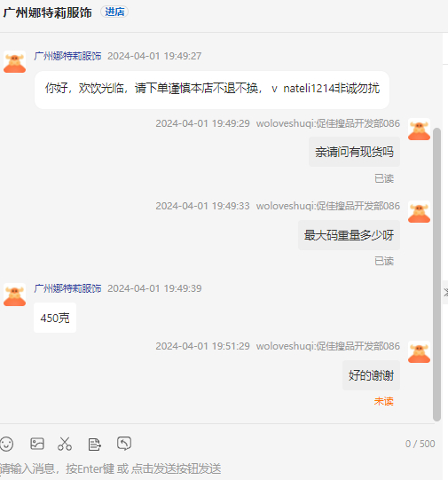Viewport: 448px width, 480px height.
Task: Select the 好的谢谢 message bubble
Action: pyautogui.click(x=371, y=375)
